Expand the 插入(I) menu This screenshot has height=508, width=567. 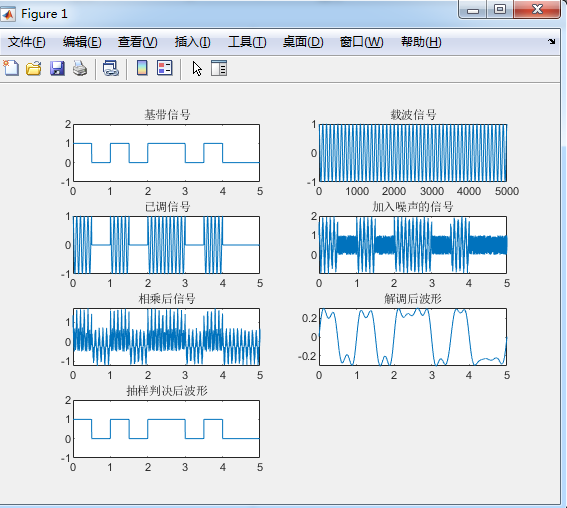click(x=192, y=42)
